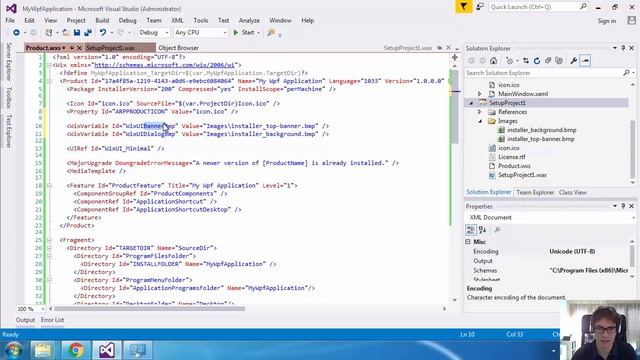Click the yellow notifications filter flag icon
This screenshot has height=360, width=640.
point(464,7)
